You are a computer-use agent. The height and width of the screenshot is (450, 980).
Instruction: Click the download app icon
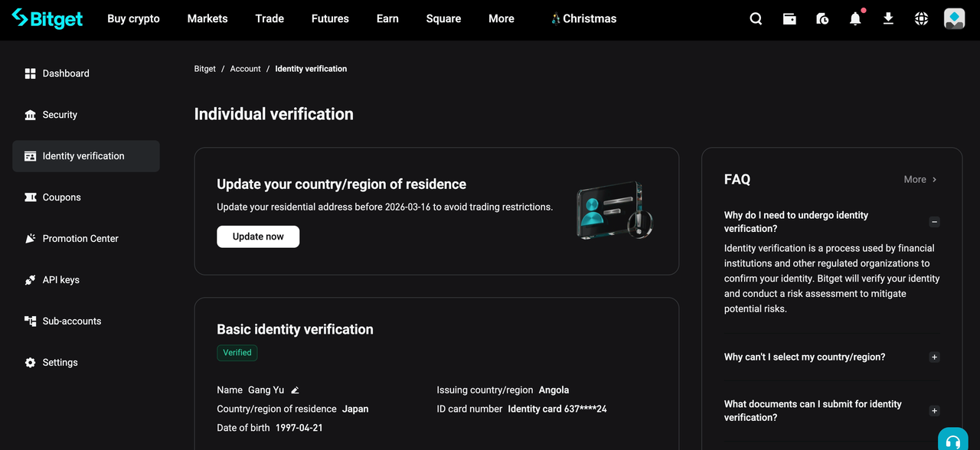(x=888, y=18)
